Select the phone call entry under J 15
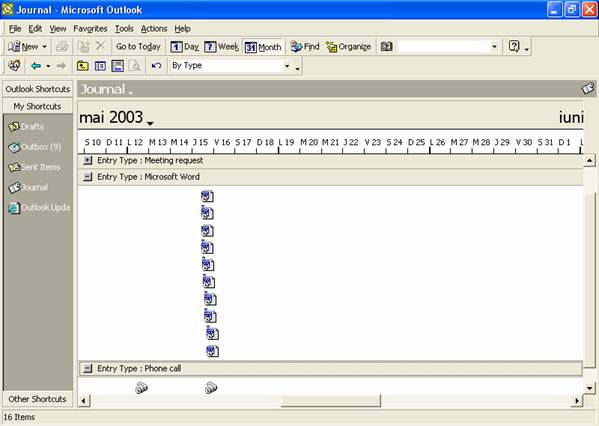The image size is (599, 426). 211,388
